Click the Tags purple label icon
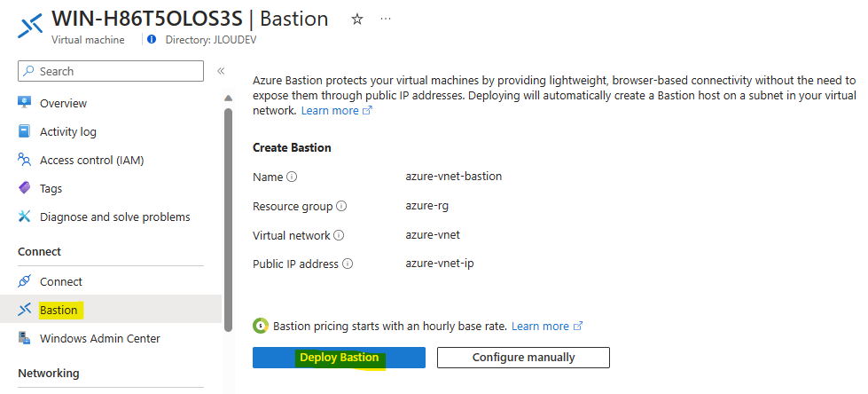 click(24, 188)
